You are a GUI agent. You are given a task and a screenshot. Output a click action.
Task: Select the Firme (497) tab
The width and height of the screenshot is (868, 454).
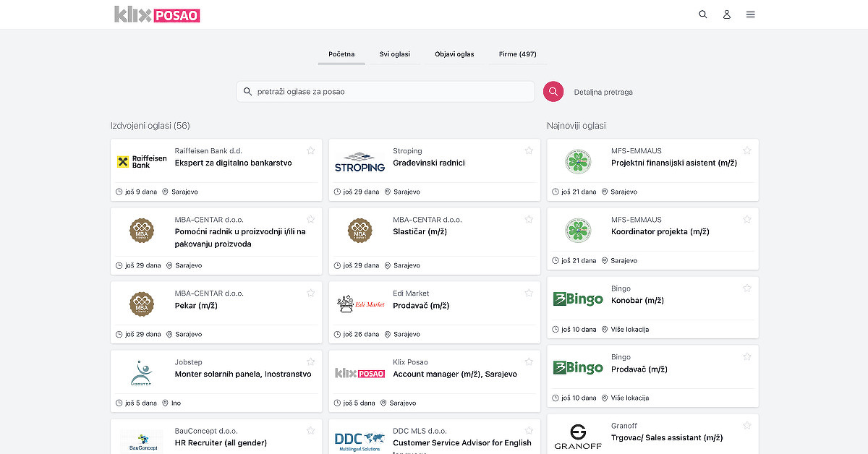tap(517, 54)
